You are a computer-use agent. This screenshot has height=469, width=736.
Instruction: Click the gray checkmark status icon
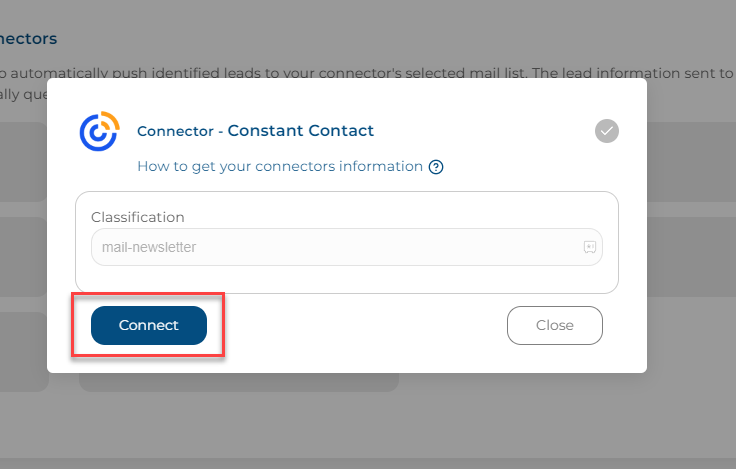(606, 131)
